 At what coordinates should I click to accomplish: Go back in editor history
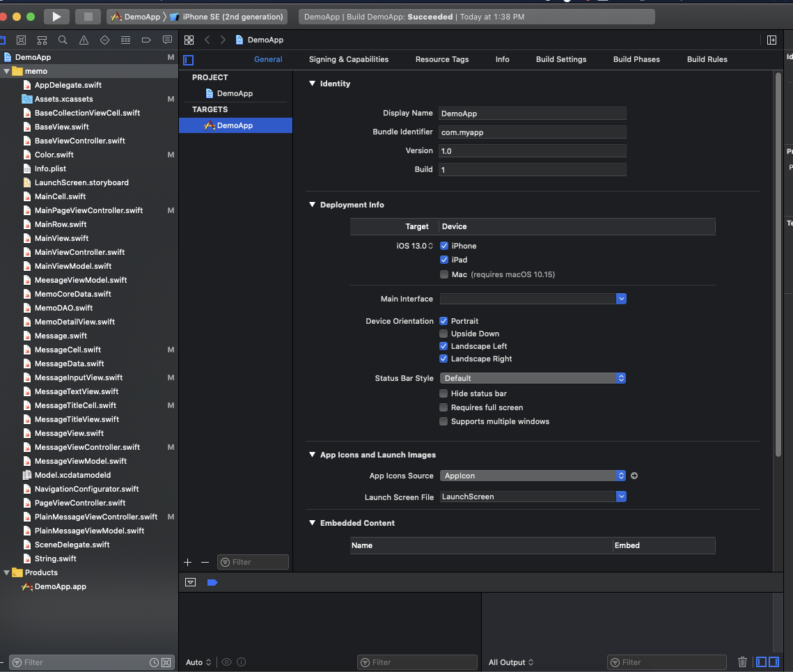tap(207, 40)
